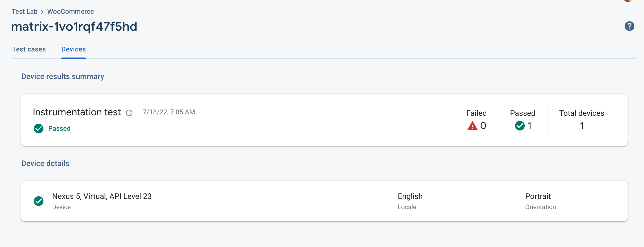
Task: Open the Nexus 5, Virtual, API Level 23 row
Action: point(102,196)
